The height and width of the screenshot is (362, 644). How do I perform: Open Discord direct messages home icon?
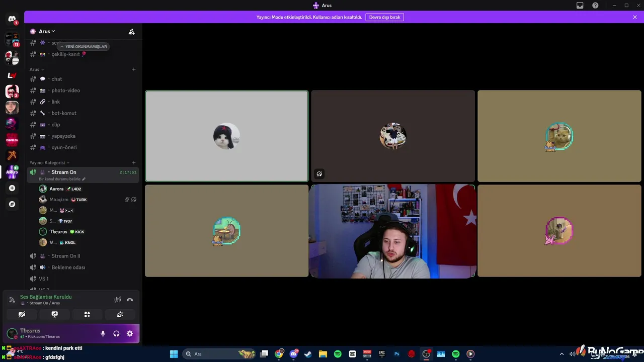(x=12, y=19)
